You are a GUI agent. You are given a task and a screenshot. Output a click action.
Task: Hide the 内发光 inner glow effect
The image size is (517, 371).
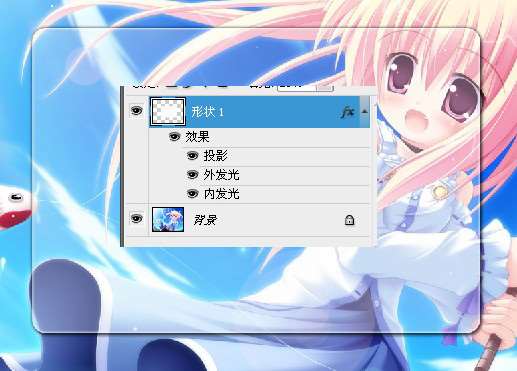click(x=192, y=194)
